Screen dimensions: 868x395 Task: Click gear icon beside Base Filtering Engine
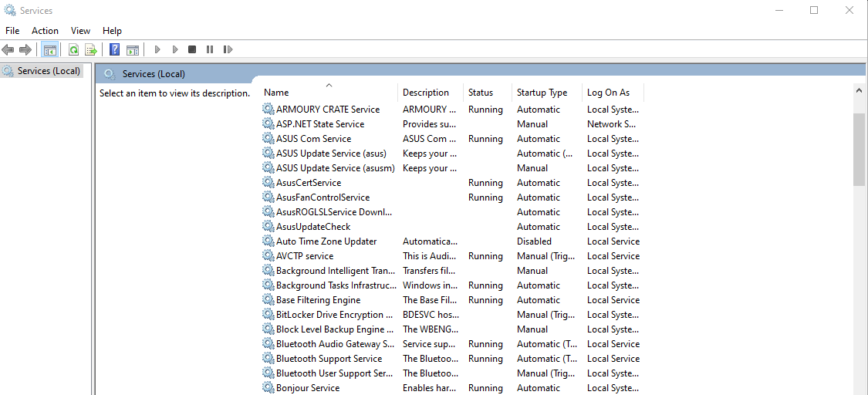pyautogui.click(x=269, y=300)
